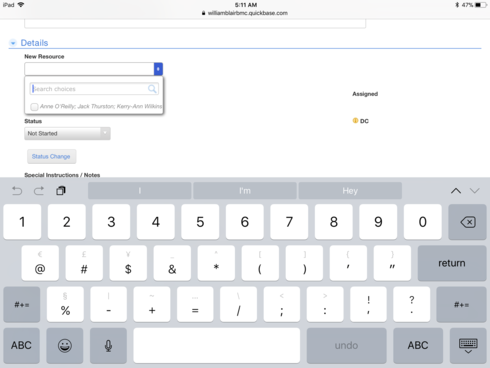490x368 pixels.
Task: Tap the left #+= symbols key
Action: 22,305
